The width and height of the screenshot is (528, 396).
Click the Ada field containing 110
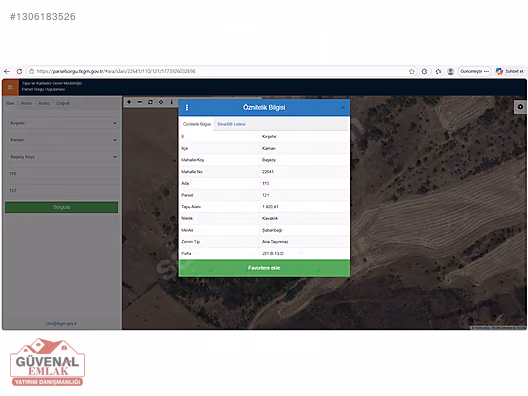[x=63, y=174]
